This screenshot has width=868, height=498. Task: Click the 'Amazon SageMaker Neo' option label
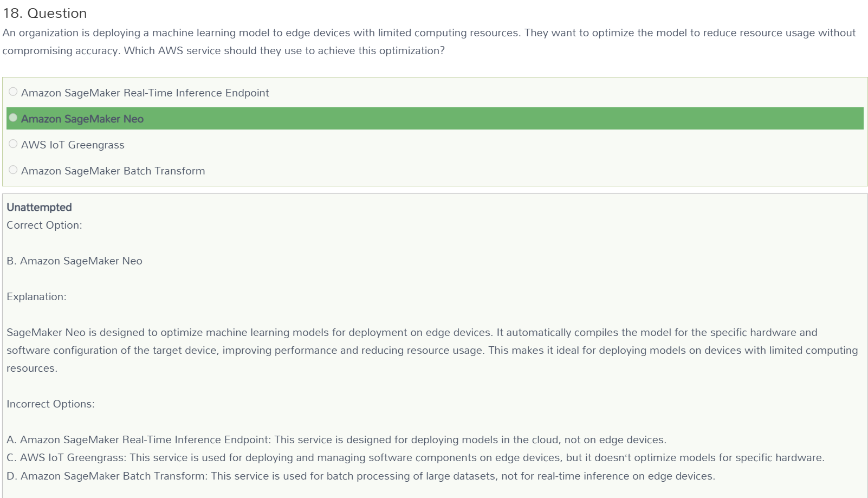(x=82, y=119)
